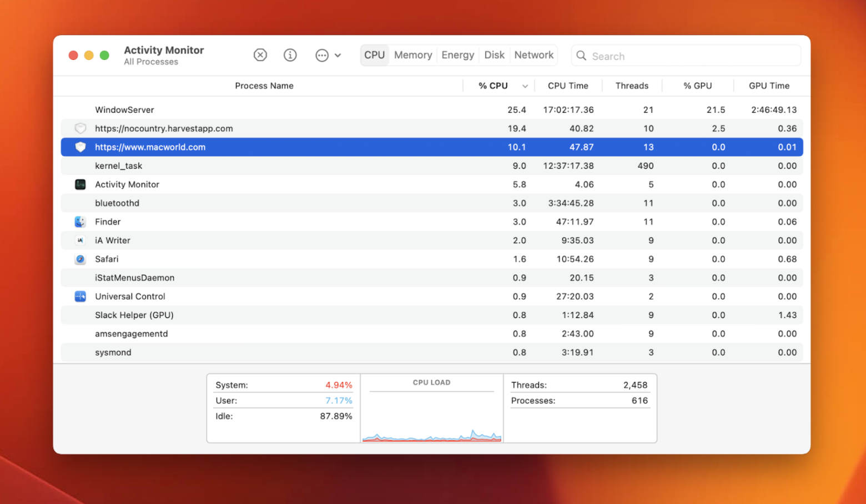Click the Finder icon in the process list
The image size is (866, 504).
pyautogui.click(x=80, y=221)
